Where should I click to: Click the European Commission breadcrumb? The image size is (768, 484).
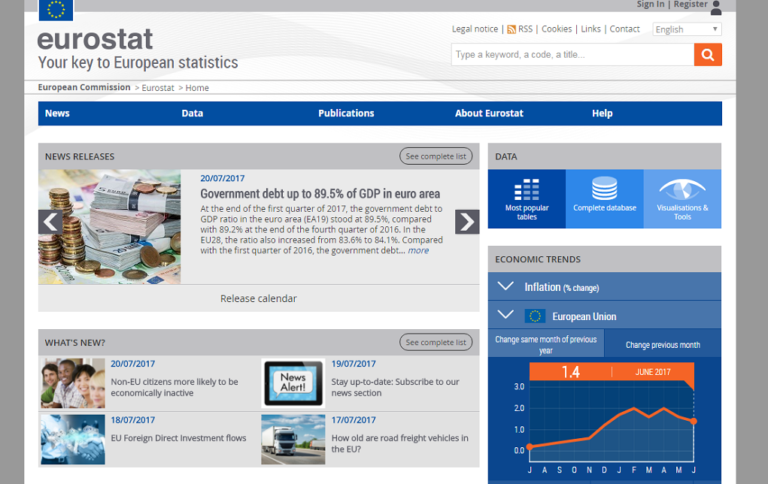click(x=84, y=87)
